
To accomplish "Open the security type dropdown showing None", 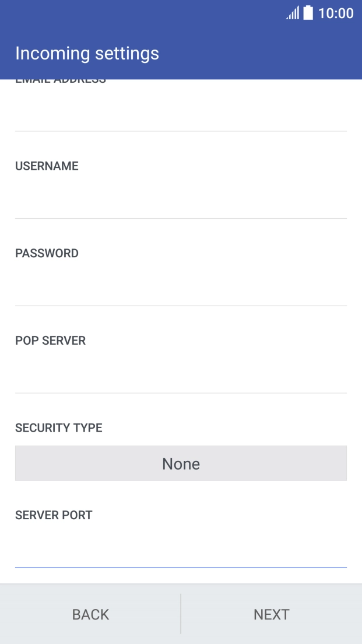I will 181,464.
